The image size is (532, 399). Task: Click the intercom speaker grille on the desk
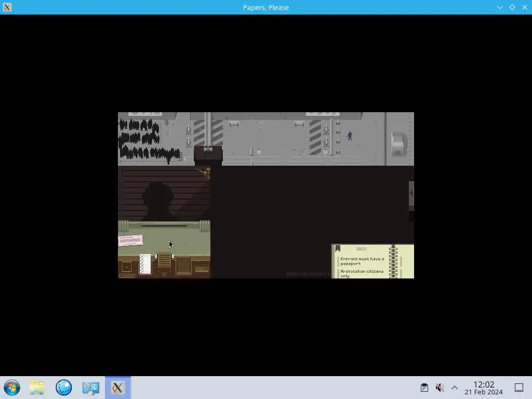(x=165, y=260)
